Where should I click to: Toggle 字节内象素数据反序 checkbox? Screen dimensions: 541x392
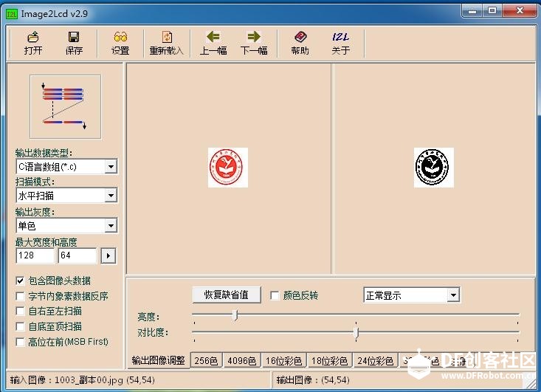[x=21, y=296]
